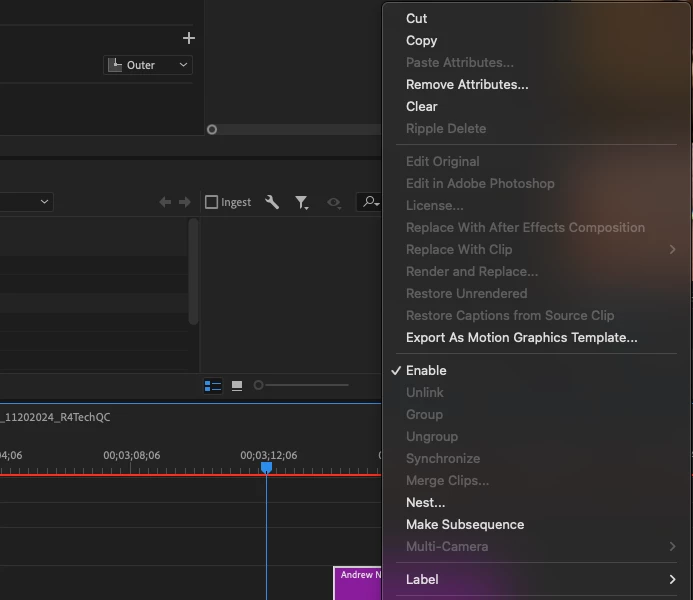Viewport: 693px width, 600px height.
Task: Choose Nest... from context menu
Action: coord(425,502)
